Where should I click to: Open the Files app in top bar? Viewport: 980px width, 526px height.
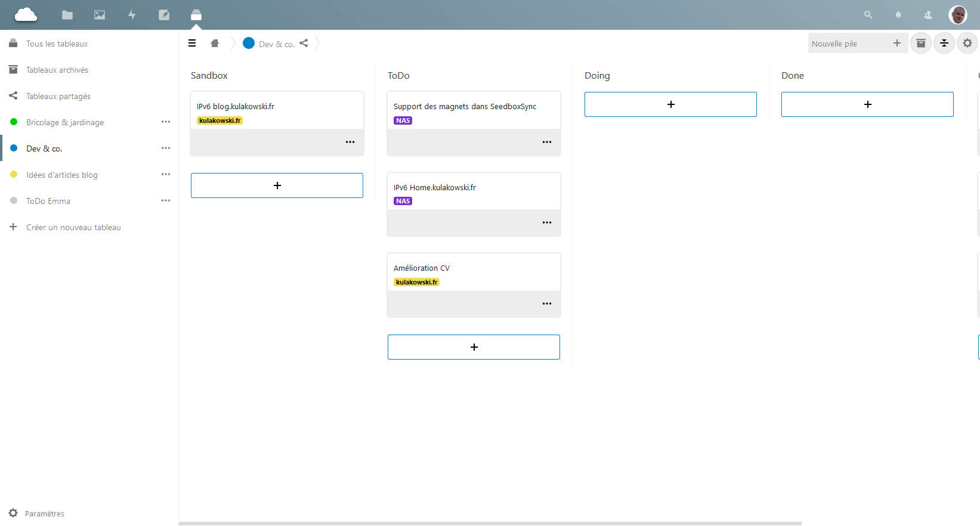click(x=67, y=15)
